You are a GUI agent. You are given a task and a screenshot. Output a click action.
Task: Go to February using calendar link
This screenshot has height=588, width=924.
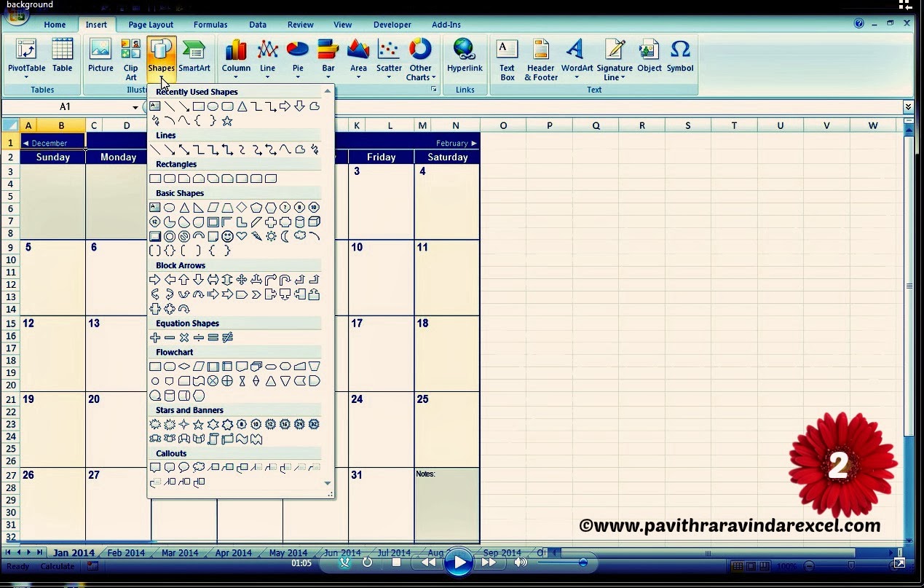(457, 143)
